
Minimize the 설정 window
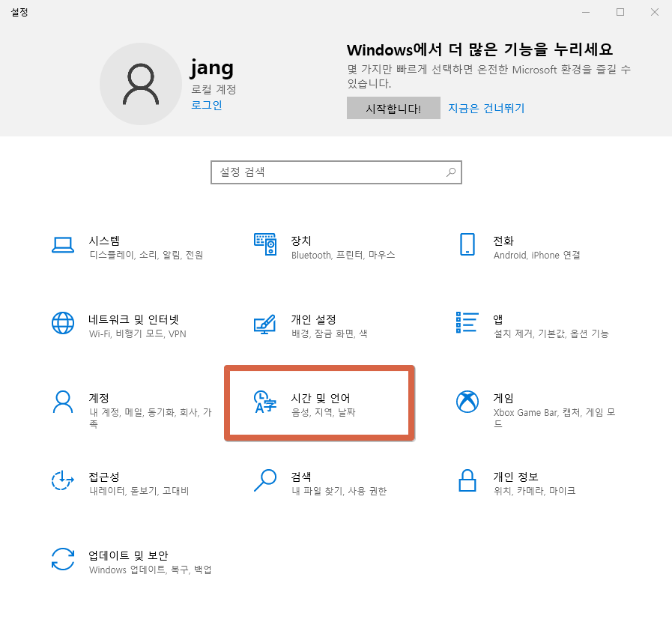(x=586, y=12)
